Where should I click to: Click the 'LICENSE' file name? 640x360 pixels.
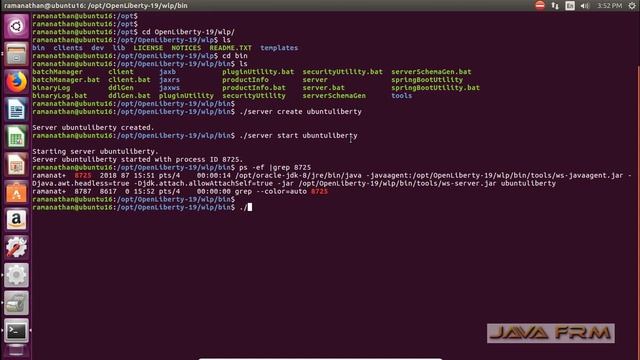click(148, 48)
